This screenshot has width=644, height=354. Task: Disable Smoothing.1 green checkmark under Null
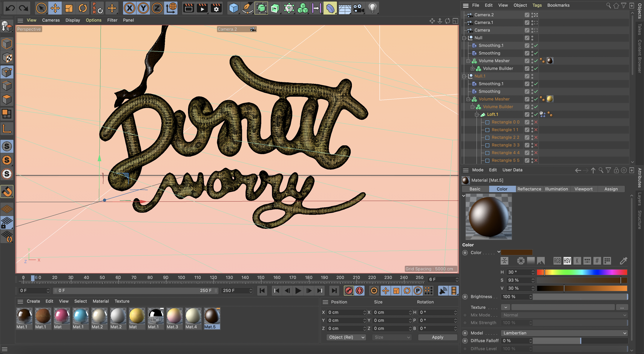(536, 46)
